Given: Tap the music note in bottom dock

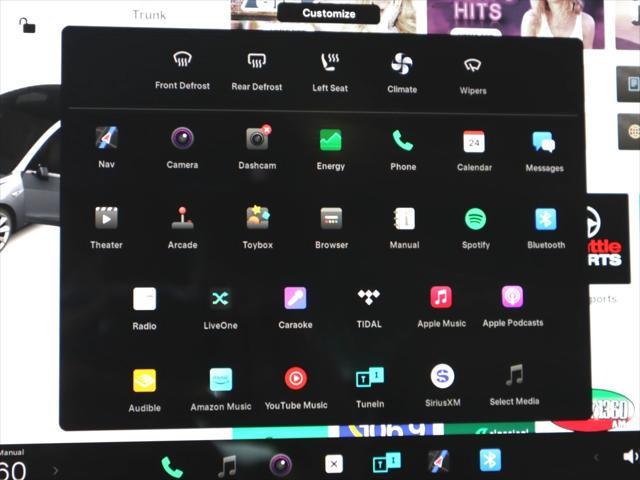Looking at the screenshot, I should pos(227,466).
